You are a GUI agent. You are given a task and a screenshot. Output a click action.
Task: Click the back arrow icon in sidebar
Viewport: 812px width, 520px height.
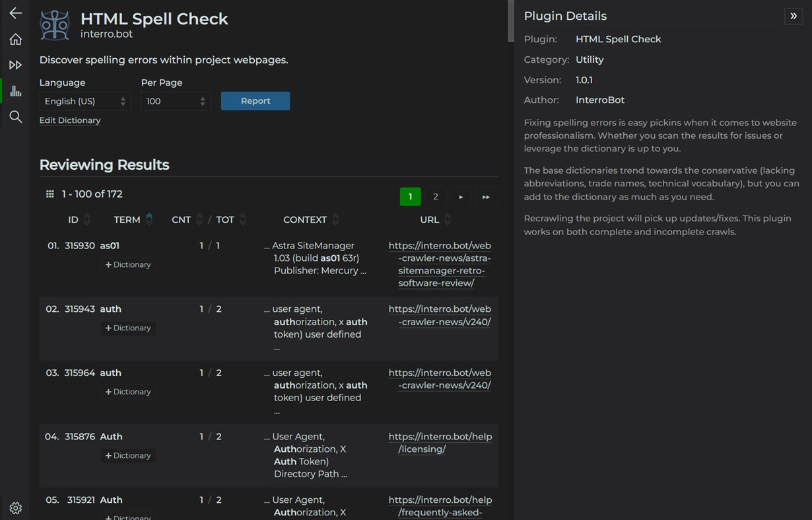[x=15, y=13]
